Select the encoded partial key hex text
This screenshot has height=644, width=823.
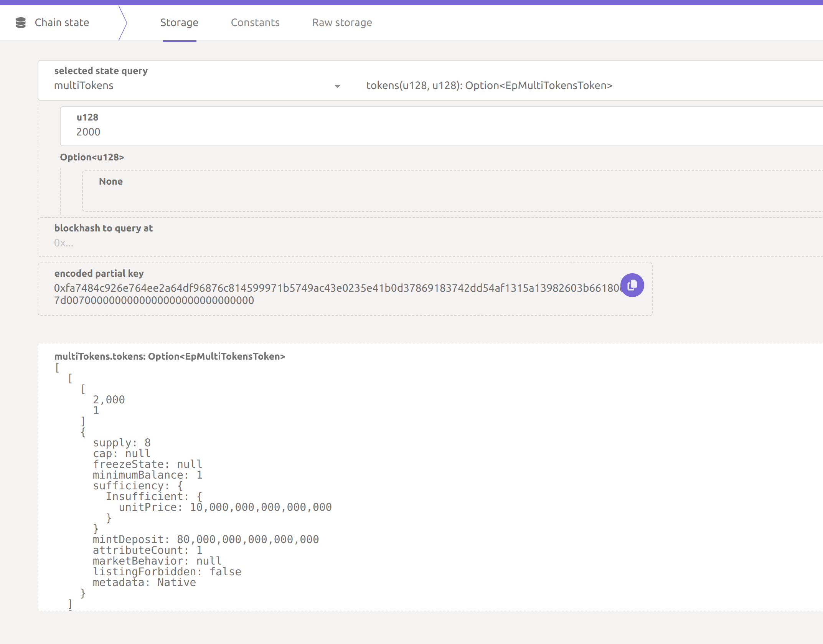pyautogui.click(x=337, y=294)
